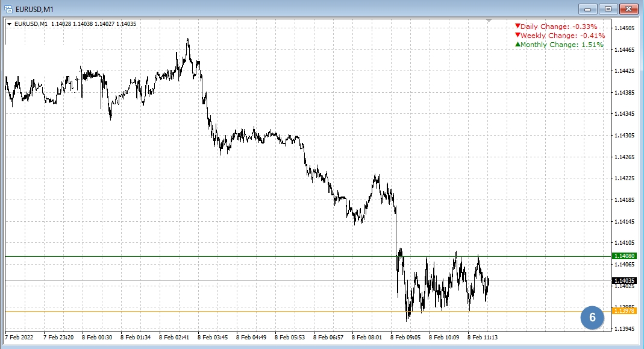644x349 pixels.
Task: Click the chart window icon in title bar
Action: 8,8
